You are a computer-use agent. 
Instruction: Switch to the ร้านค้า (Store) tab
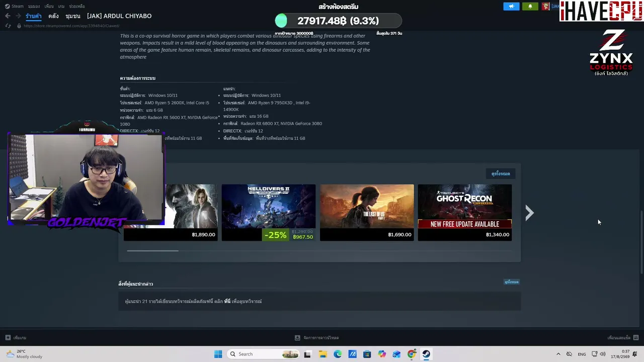[x=34, y=16]
